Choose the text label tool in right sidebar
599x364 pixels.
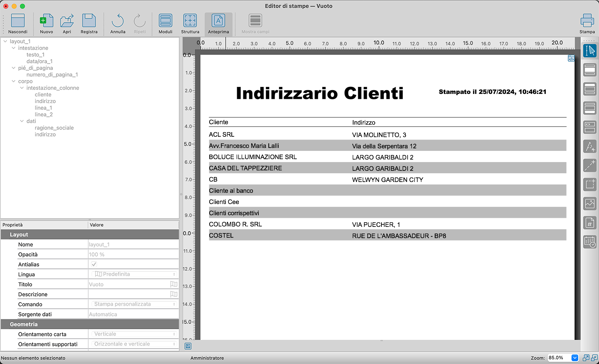[x=590, y=147]
